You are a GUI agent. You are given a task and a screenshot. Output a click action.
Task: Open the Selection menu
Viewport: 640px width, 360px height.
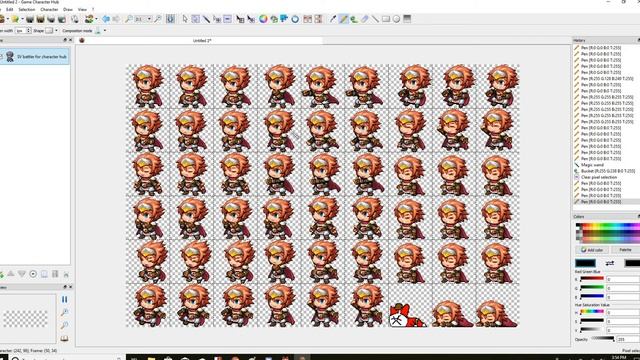point(27,9)
